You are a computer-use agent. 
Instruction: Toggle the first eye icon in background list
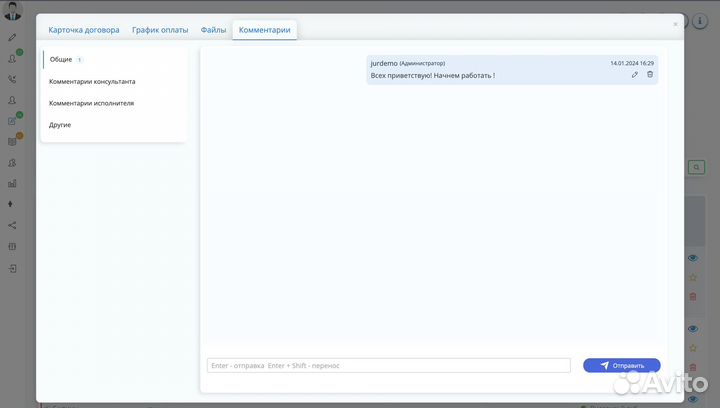pyautogui.click(x=693, y=258)
